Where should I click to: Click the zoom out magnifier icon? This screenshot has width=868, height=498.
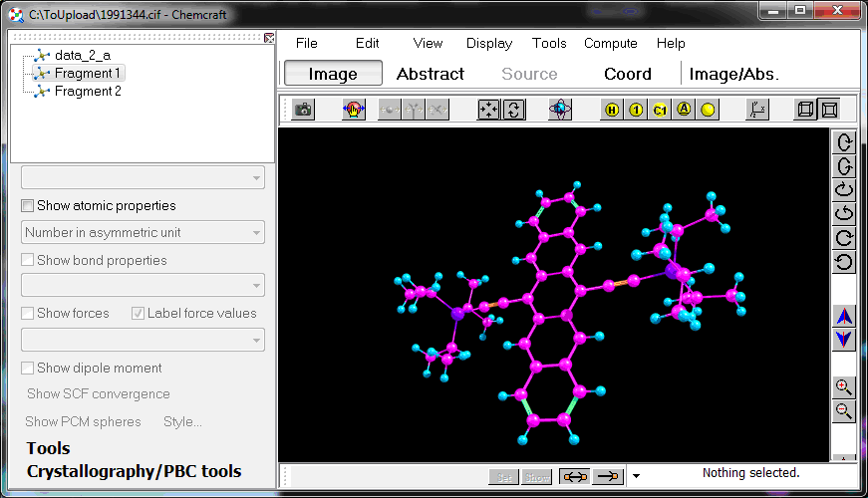pyautogui.click(x=843, y=410)
